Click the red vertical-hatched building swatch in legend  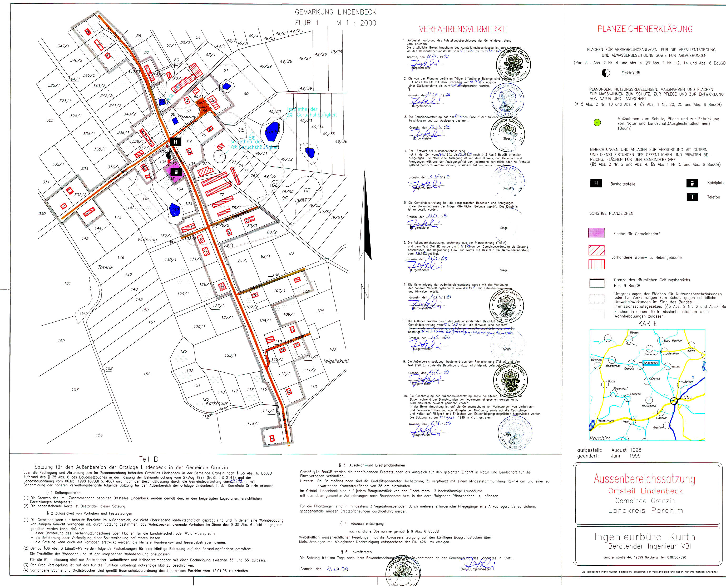click(597, 264)
